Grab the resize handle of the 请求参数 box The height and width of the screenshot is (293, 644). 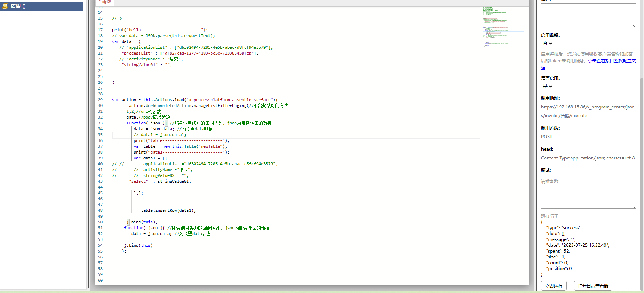[x=634, y=206]
